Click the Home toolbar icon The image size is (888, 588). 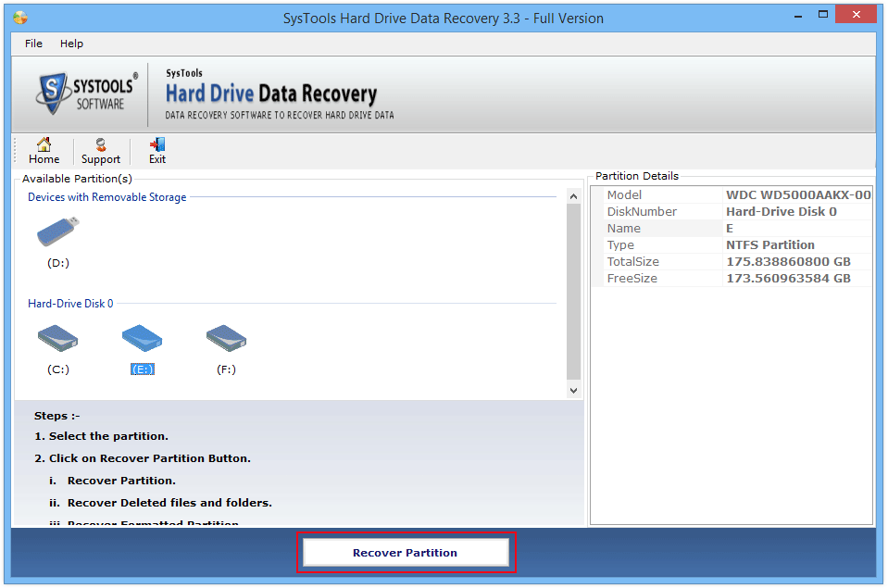(x=44, y=150)
